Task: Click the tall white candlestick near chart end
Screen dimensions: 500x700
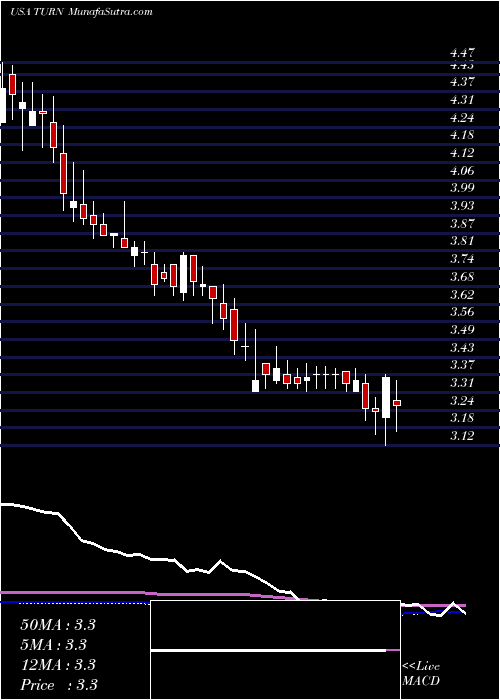Action: (x=386, y=397)
